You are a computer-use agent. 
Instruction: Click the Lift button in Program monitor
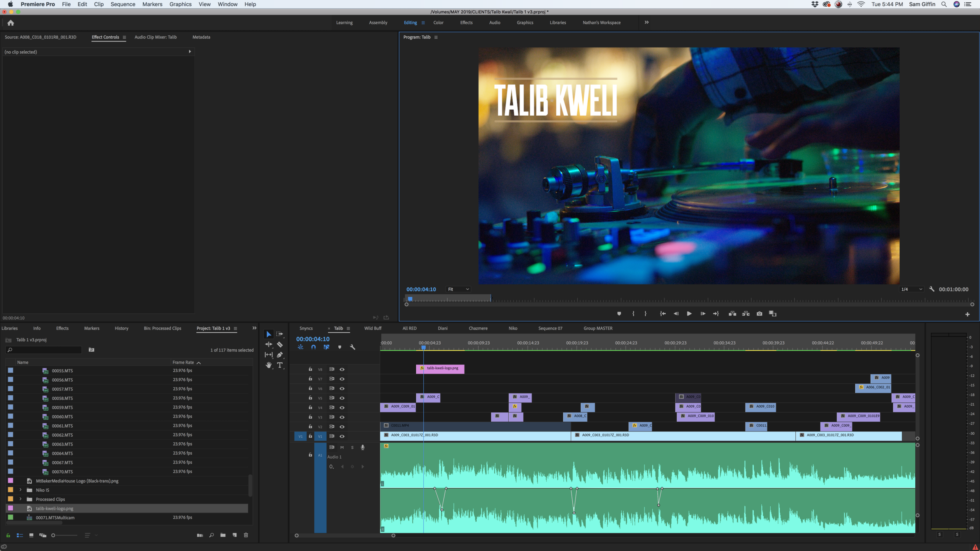732,314
